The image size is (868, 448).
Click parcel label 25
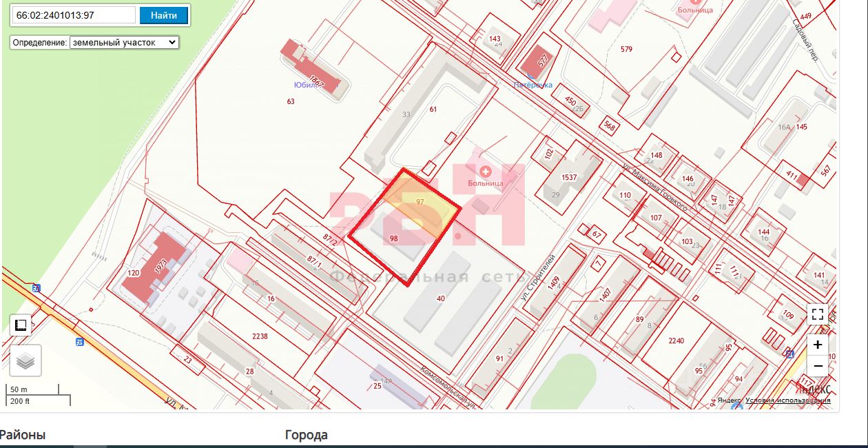pos(377,386)
